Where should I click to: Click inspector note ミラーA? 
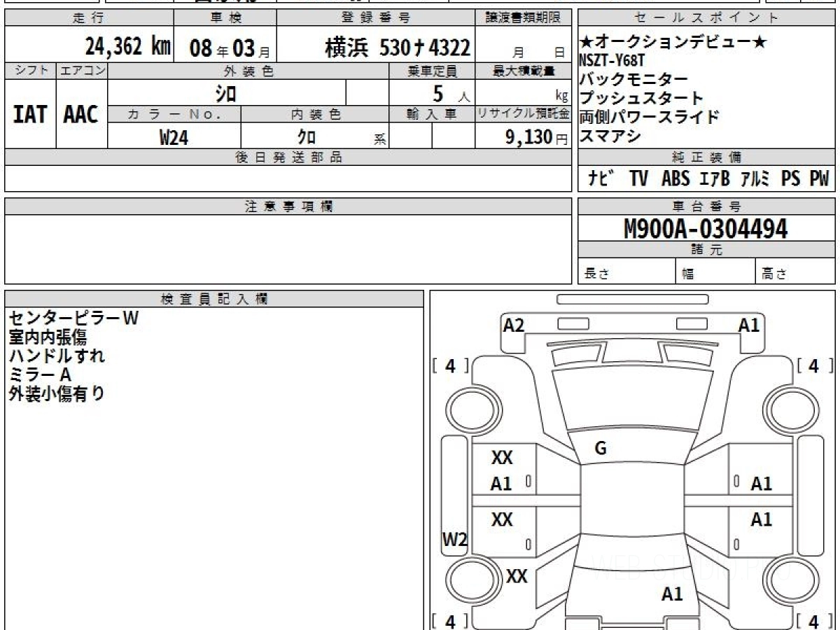pos(41,374)
